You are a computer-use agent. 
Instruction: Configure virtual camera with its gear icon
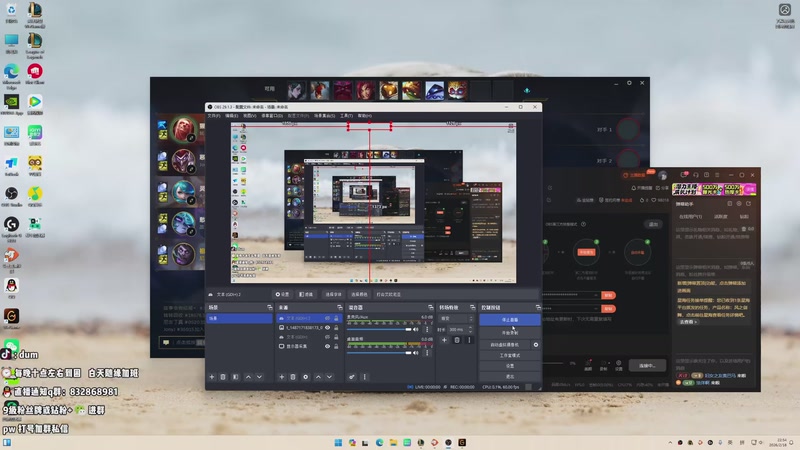click(x=536, y=344)
